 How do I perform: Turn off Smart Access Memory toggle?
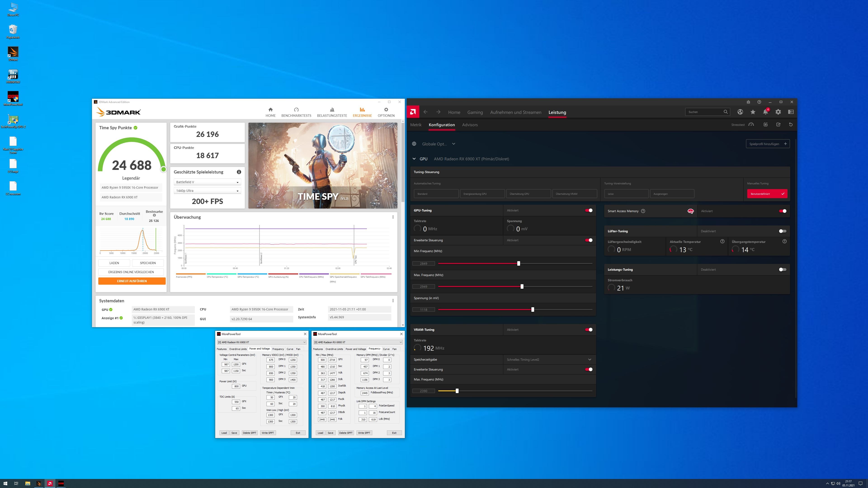coord(782,211)
